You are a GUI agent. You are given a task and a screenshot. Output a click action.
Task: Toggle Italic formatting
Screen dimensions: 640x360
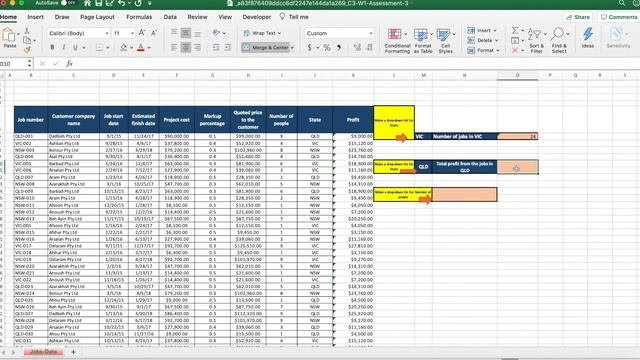click(64, 48)
